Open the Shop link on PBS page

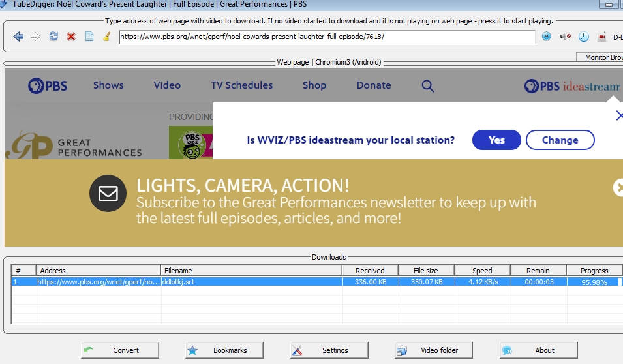pos(314,85)
